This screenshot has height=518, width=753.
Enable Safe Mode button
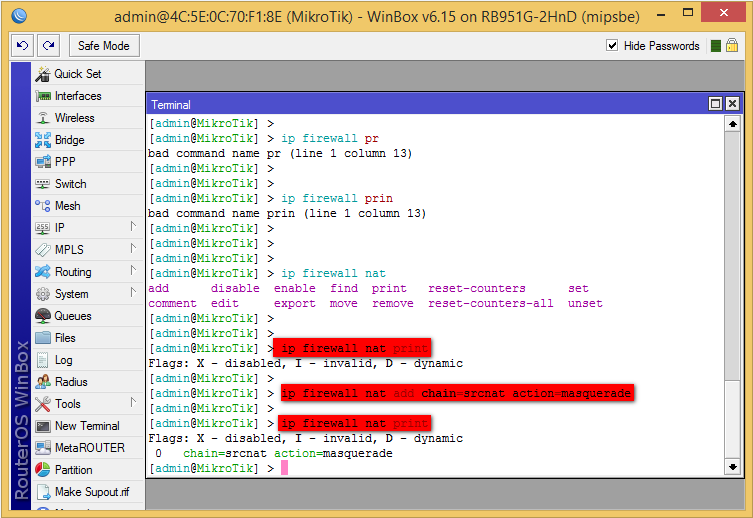pos(104,46)
